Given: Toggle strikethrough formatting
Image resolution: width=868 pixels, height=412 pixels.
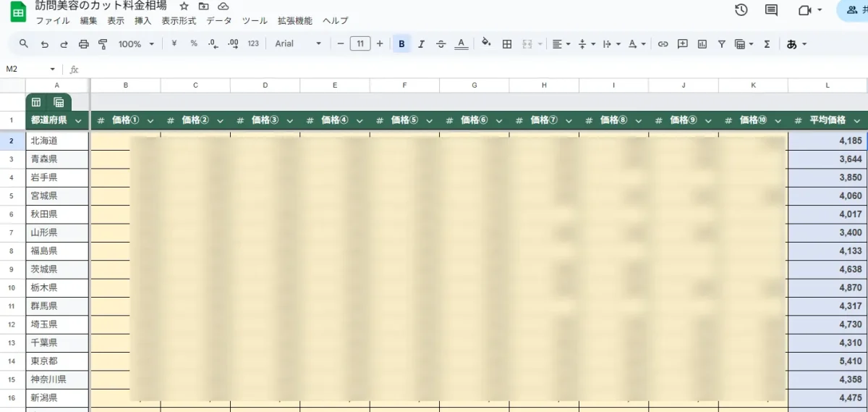Looking at the screenshot, I should pyautogui.click(x=441, y=43).
